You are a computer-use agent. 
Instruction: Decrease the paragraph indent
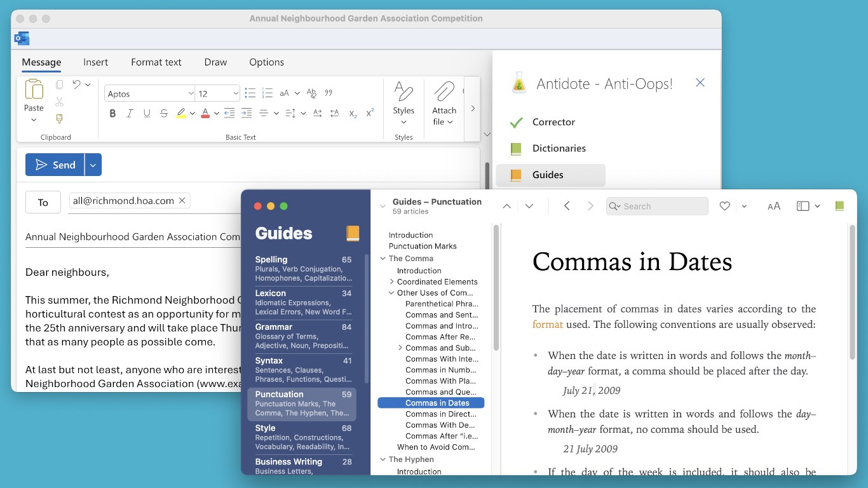click(229, 113)
